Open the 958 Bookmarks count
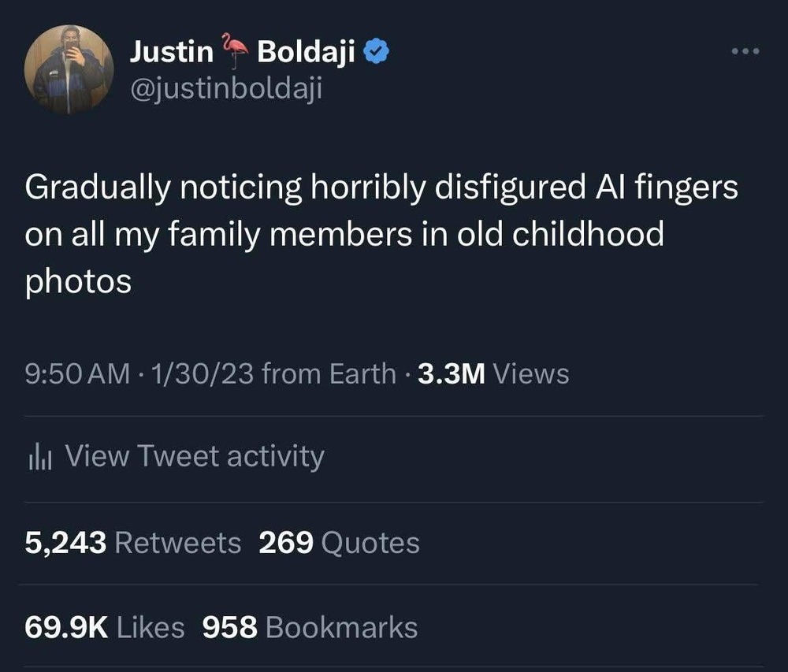788x672 pixels. [x=310, y=627]
